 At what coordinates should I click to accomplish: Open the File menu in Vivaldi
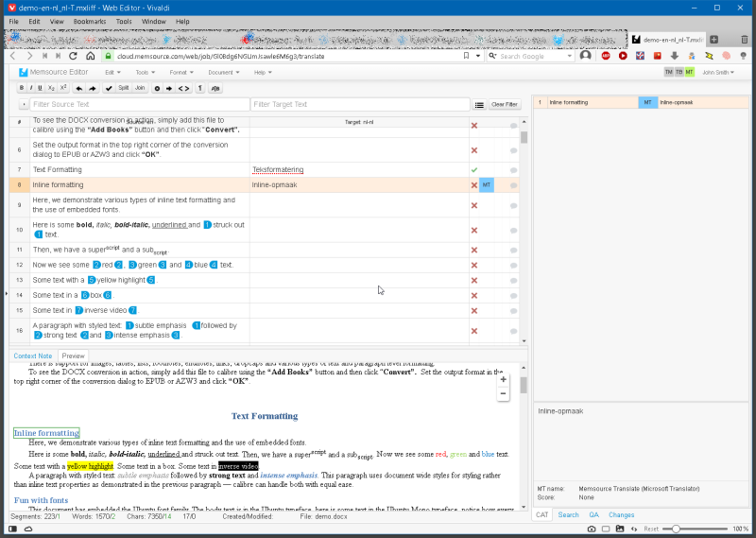(x=13, y=21)
